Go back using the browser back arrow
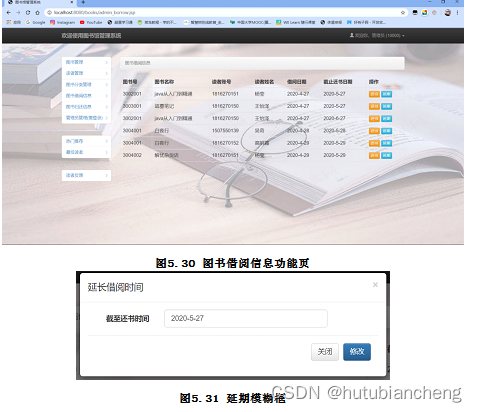This screenshot has height=412, width=477. point(9,13)
